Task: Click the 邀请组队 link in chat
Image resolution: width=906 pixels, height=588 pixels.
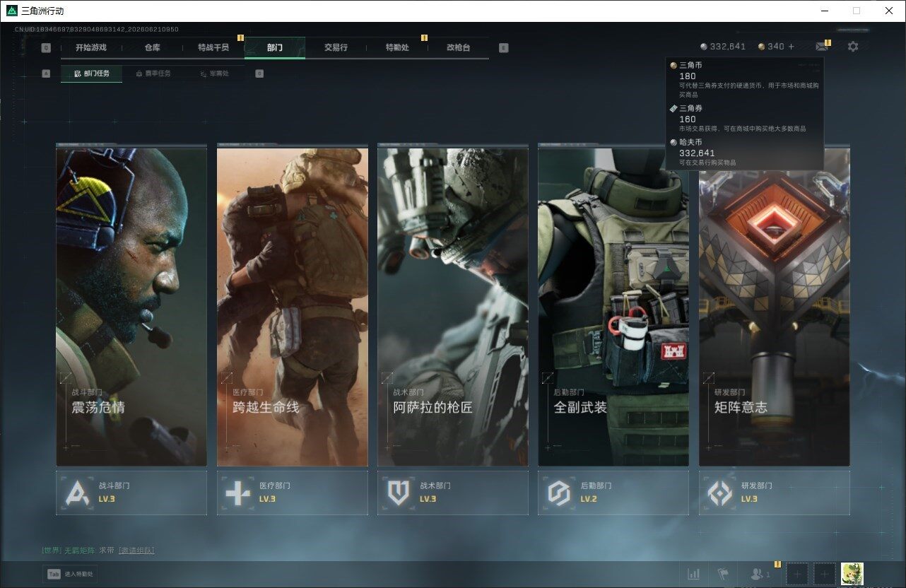Action: coord(136,550)
